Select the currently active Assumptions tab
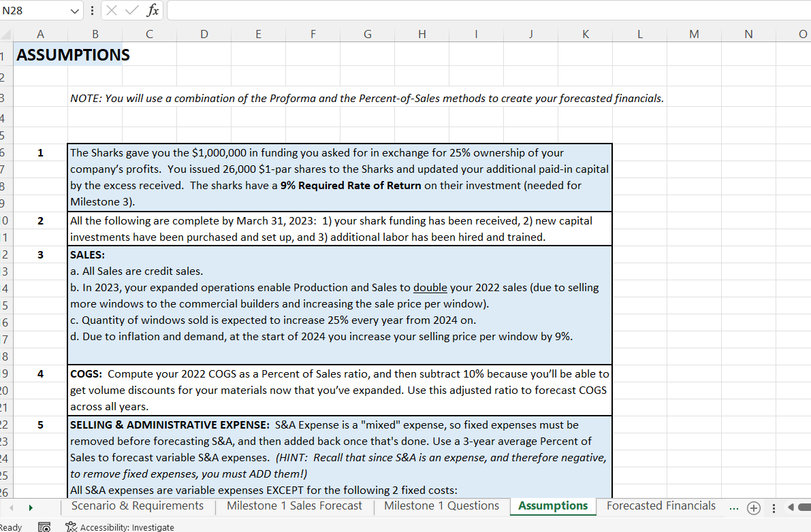This screenshot has height=532, width=811. coord(553,505)
